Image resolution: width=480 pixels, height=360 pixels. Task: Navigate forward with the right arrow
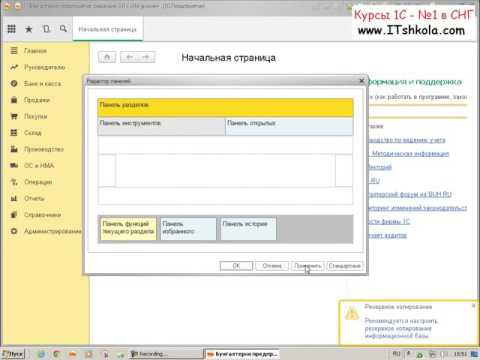point(146,57)
